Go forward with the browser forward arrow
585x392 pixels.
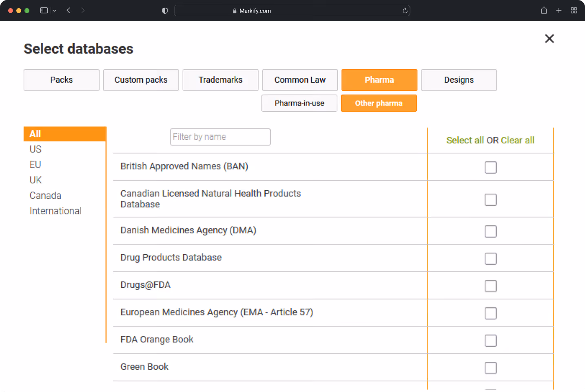tap(83, 11)
